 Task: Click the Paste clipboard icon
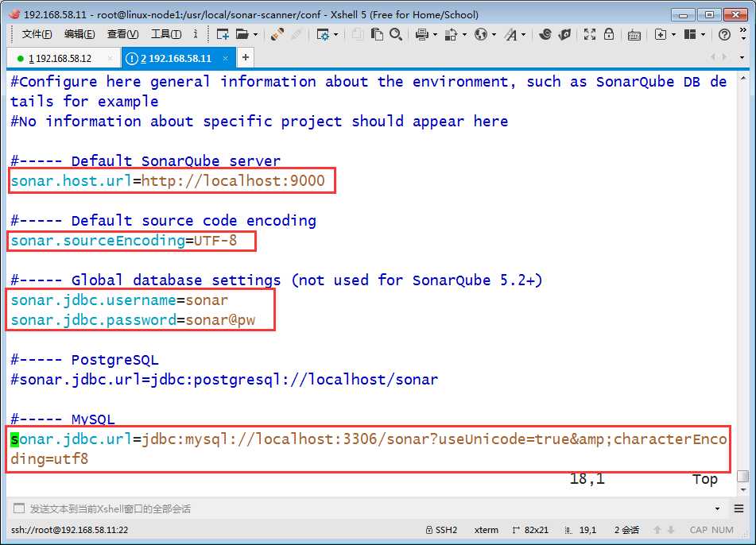pyautogui.click(x=377, y=34)
